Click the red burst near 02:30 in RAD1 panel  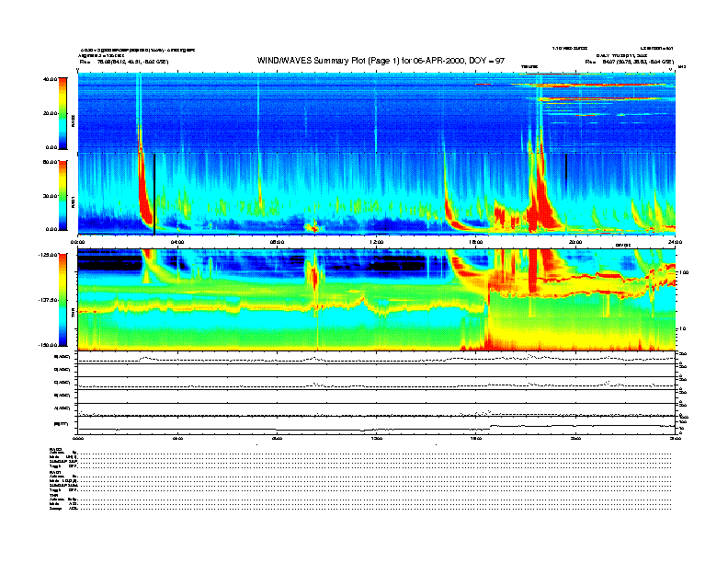(146, 200)
